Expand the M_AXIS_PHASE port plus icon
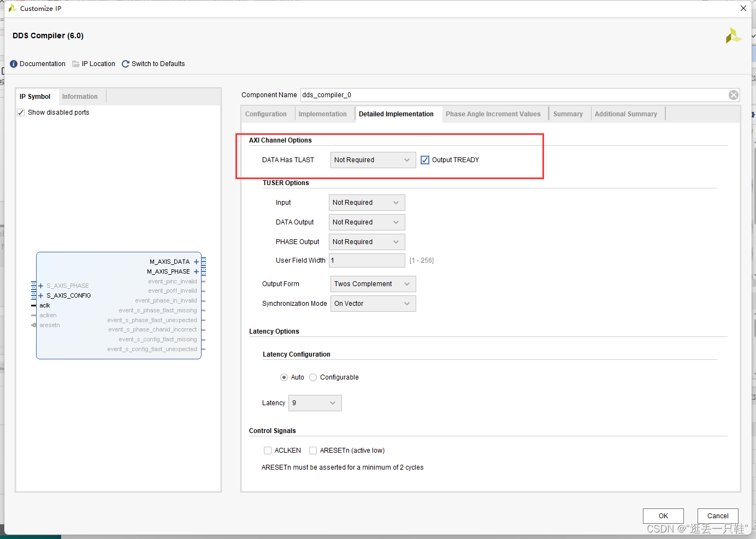The width and height of the screenshot is (756, 539). click(196, 271)
